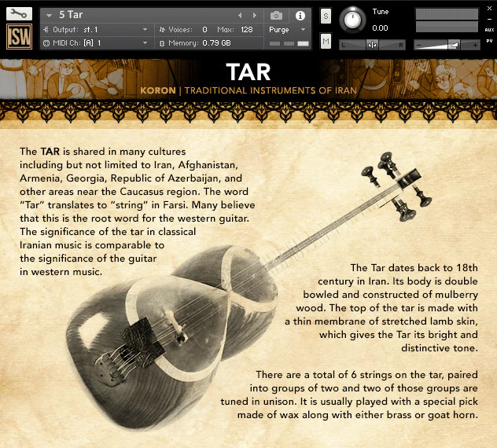Image resolution: width=497 pixels, height=448 pixels.
Task: Click the volume slider handle
Action: 453,45
